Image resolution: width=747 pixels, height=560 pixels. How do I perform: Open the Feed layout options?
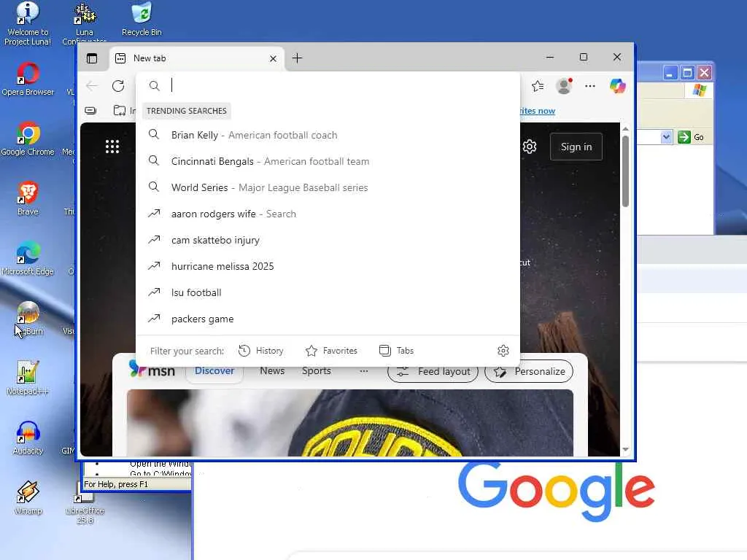coord(433,371)
